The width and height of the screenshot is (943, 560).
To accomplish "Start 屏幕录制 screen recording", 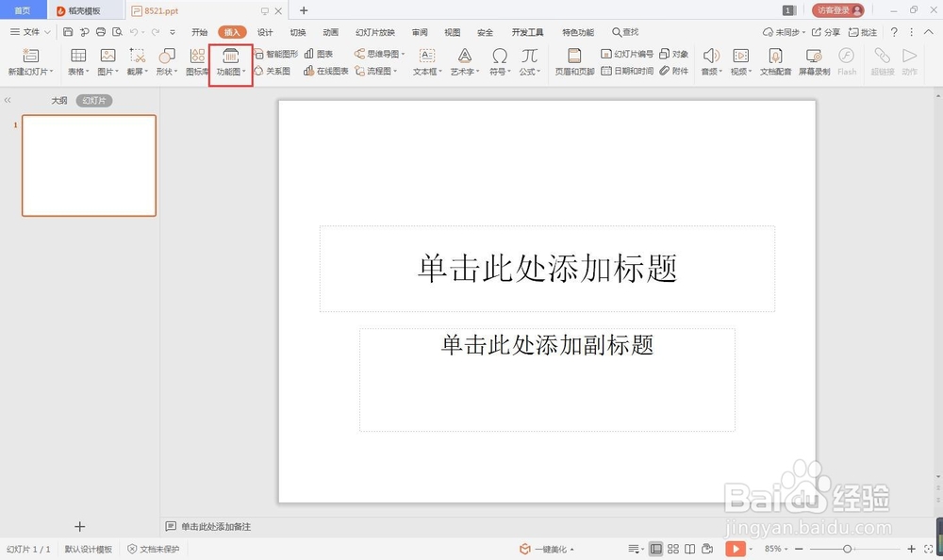I will pos(815,62).
